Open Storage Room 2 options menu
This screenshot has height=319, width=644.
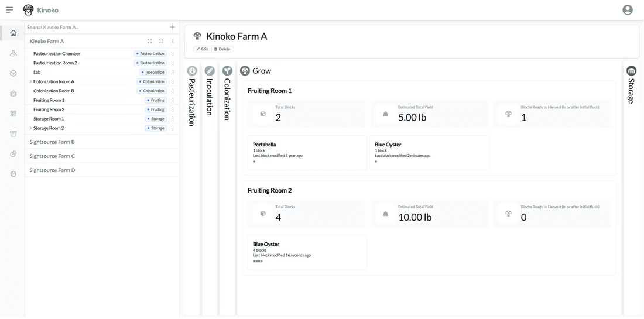[x=173, y=128]
